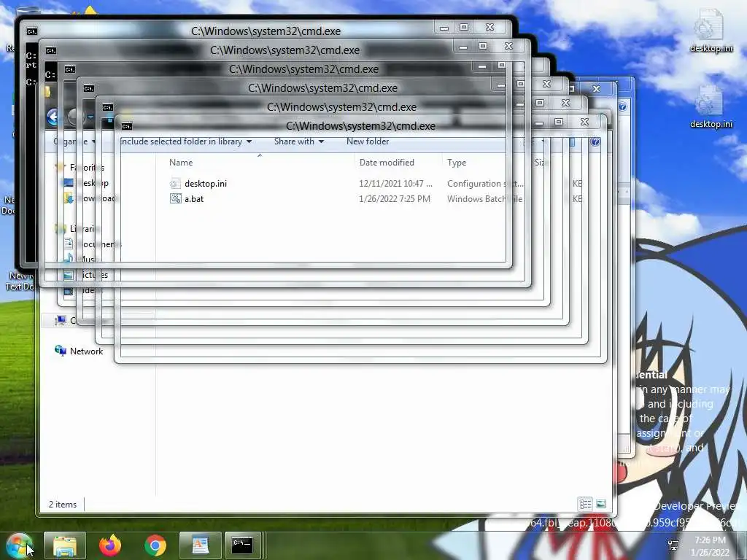
Task: Select desktop.ini in the Explorer file list
Action: point(205,184)
